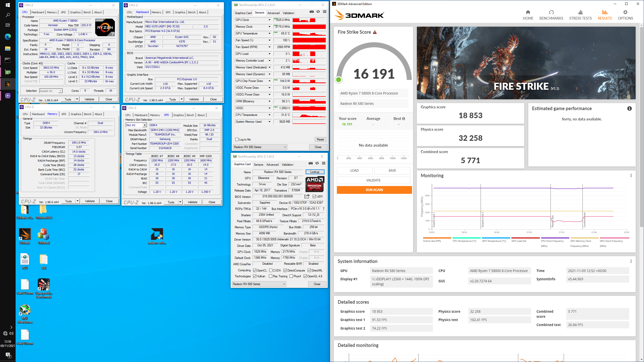Image resolution: width=644 pixels, height=362 pixels.
Task: Open Graphics tab in CPU-Z Memory window
Action: pyautogui.click(x=76, y=114)
